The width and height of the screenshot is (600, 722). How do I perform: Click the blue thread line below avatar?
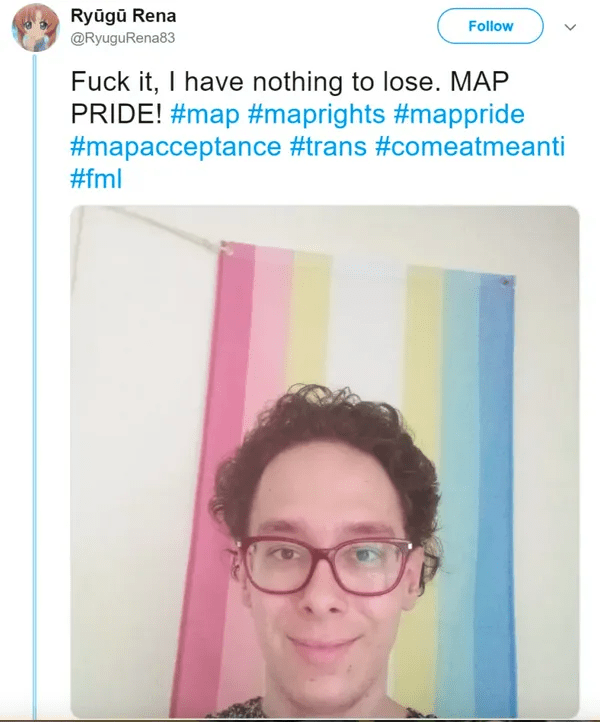point(35,387)
